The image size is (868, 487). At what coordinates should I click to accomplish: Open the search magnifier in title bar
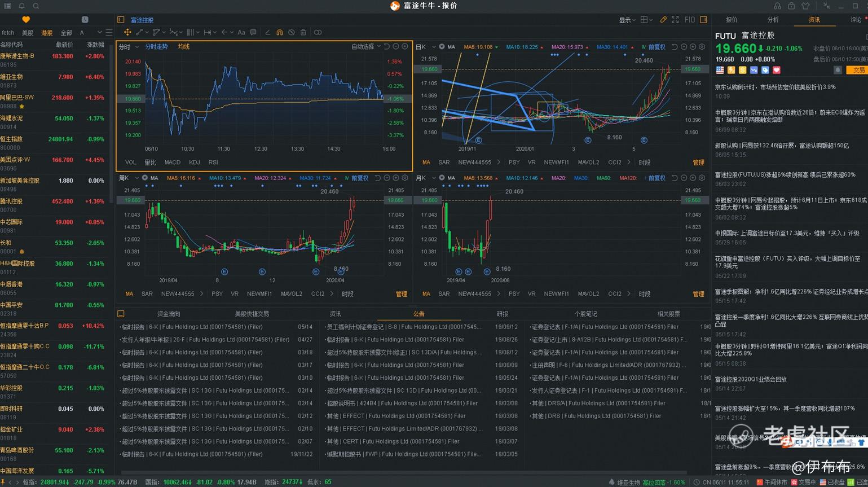[x=36, y=6]
